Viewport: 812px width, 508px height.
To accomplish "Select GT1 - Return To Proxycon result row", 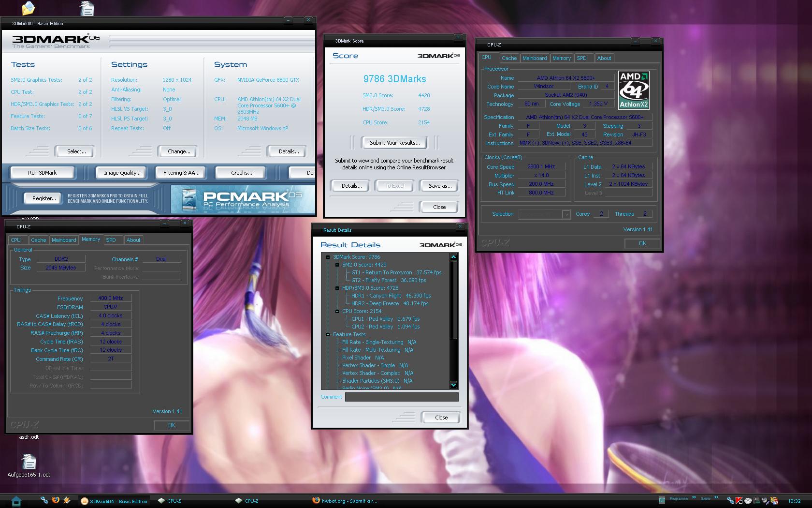I will coord(396,272).
